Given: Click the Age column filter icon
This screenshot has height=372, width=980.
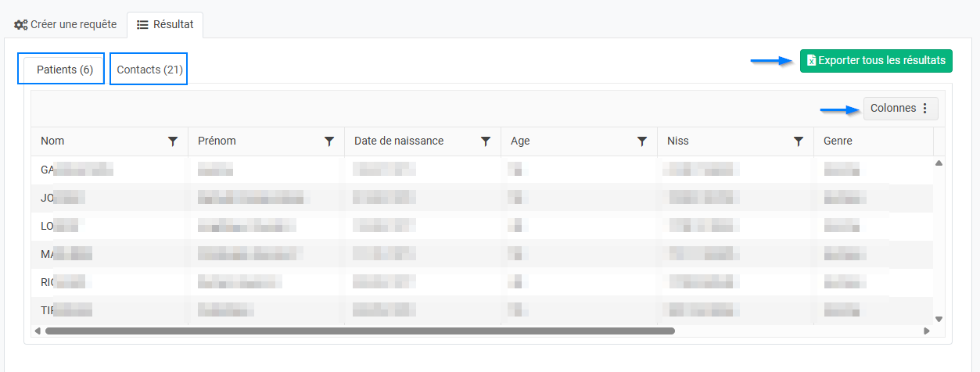Looking at the screenshot, I should (642, 141).
